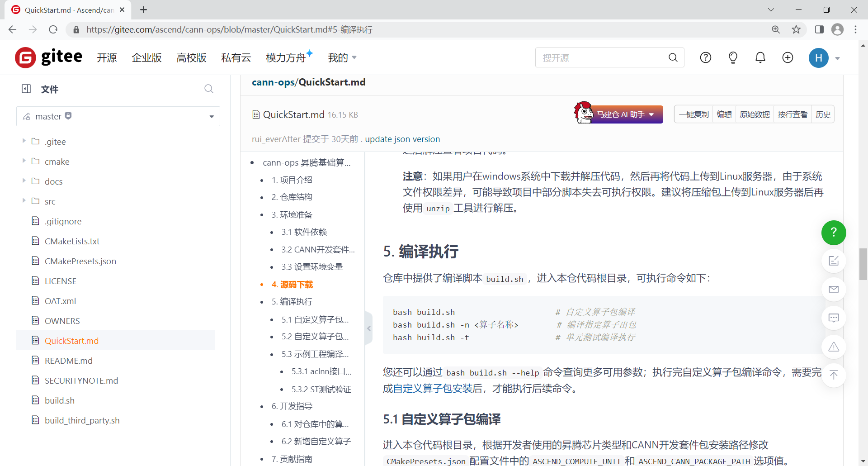Open the plus icon to create new repository
Viewport: 868px width, 466px height.
[788, 57]
